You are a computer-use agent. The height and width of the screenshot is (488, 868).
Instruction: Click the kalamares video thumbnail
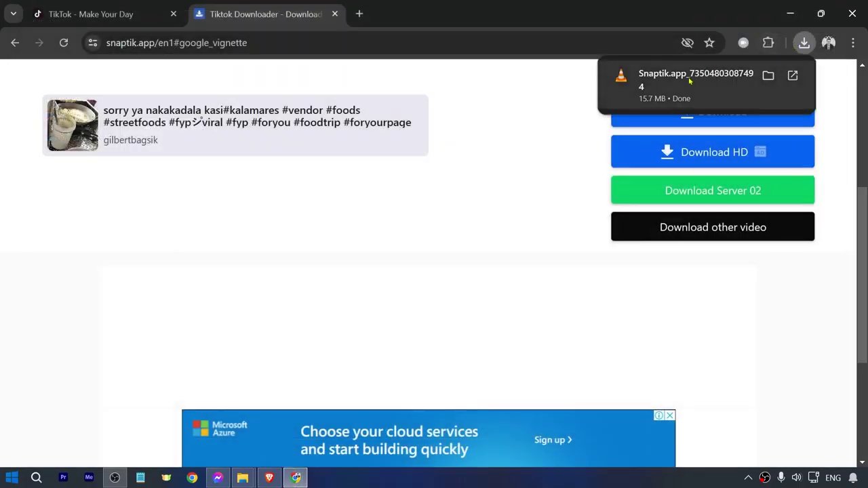pos(73,125)
